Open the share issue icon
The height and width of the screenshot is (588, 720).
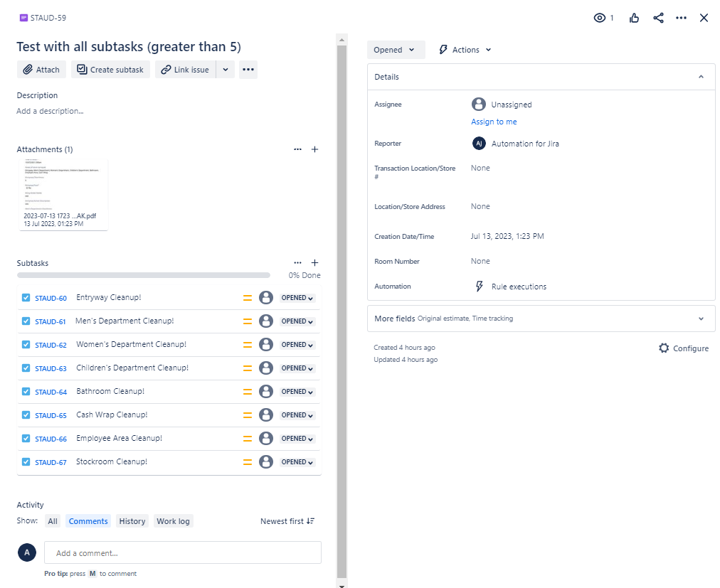[x=658, y=18]
